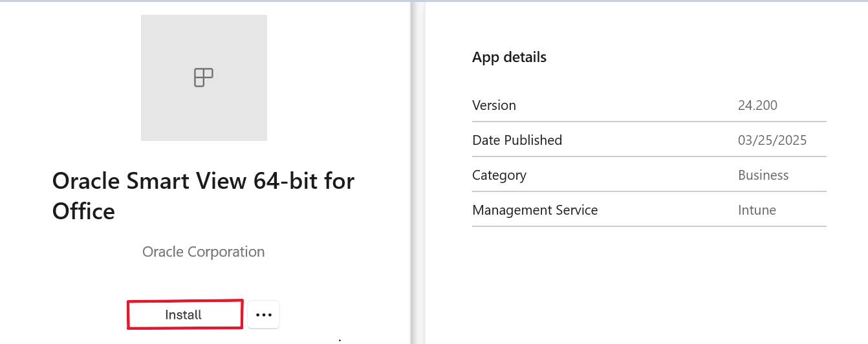Viewport: 868px width, 344px height.
Task: Click the placeholder app icon glyph
Action: pos(204,78)
